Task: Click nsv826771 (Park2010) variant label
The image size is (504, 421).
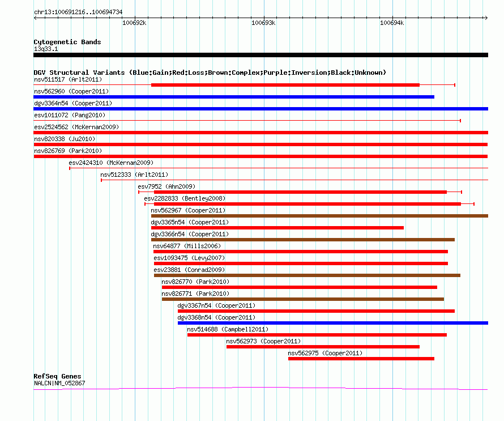Action: point(195,294)
